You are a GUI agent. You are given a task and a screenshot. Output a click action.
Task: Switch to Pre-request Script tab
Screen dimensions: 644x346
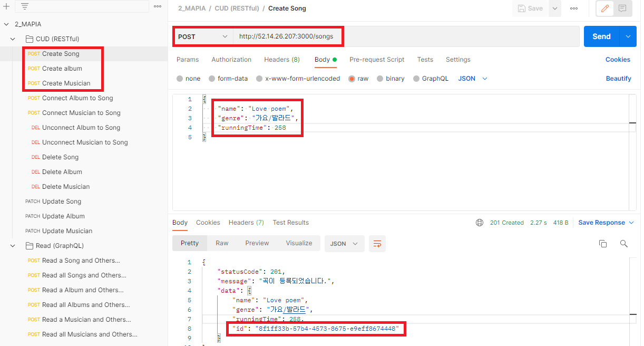coord(377,60)
